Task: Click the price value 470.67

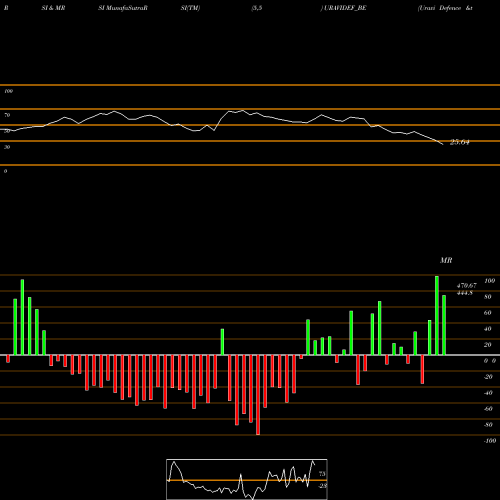Action: tap(466, 286)
